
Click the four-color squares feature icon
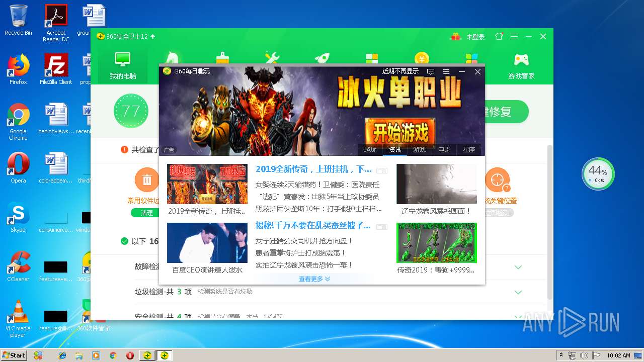[372, 58]
